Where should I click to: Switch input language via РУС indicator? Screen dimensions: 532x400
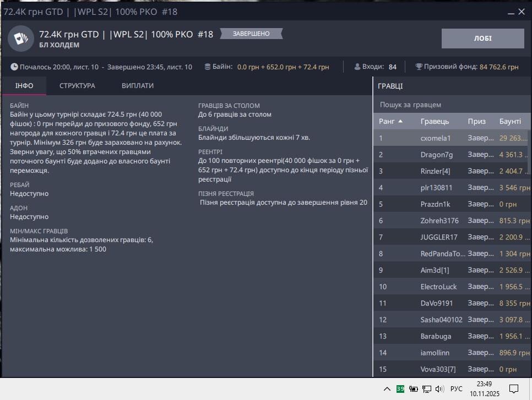tap(456, 388)
